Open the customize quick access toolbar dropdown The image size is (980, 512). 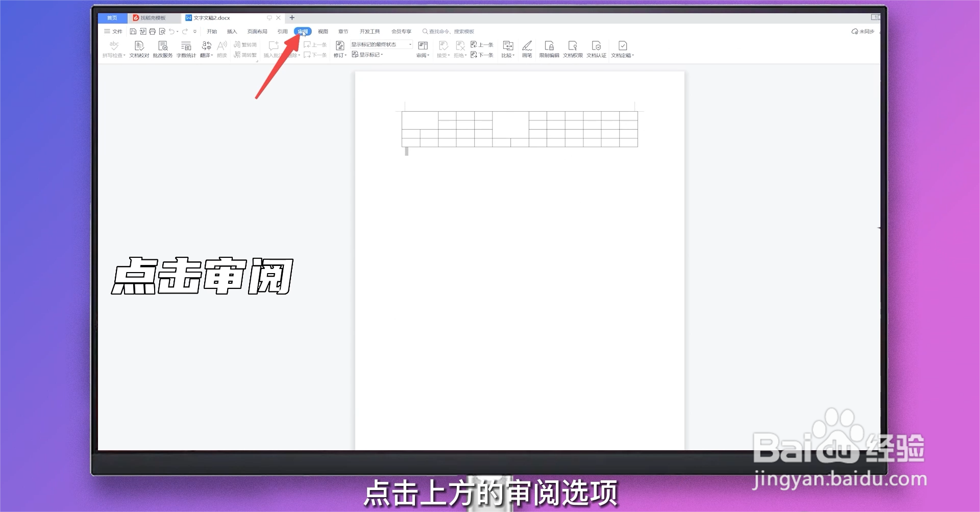click(194, 32)
